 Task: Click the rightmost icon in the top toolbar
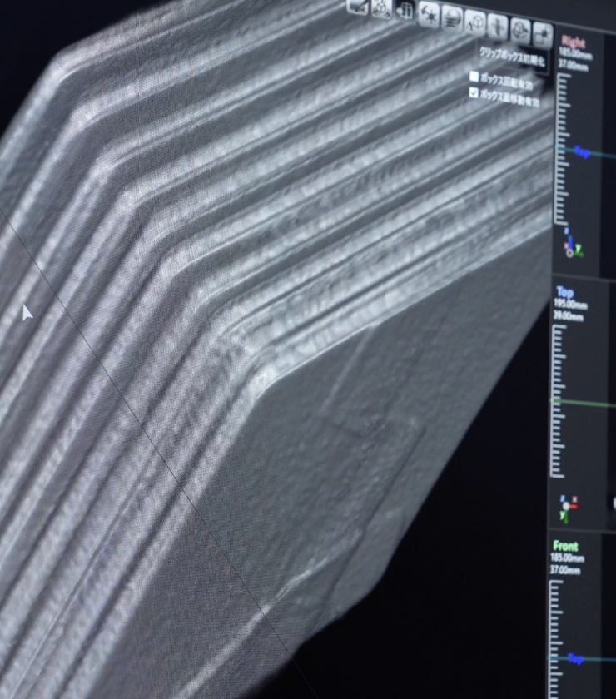[542, 35]
